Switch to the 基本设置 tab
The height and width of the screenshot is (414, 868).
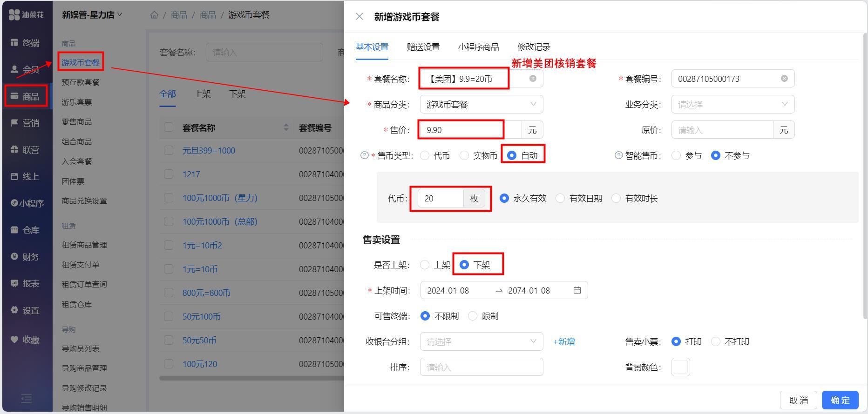point(372,47)
